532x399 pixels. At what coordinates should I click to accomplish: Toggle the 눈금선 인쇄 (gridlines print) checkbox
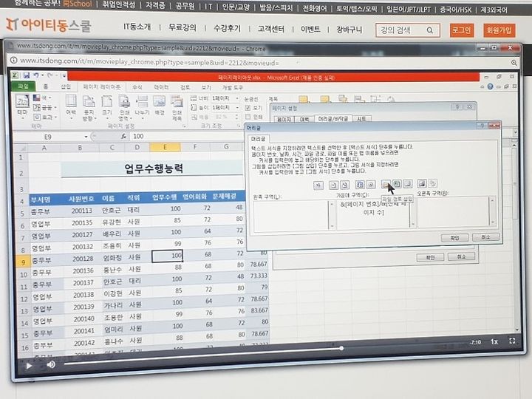pos(248,117)
